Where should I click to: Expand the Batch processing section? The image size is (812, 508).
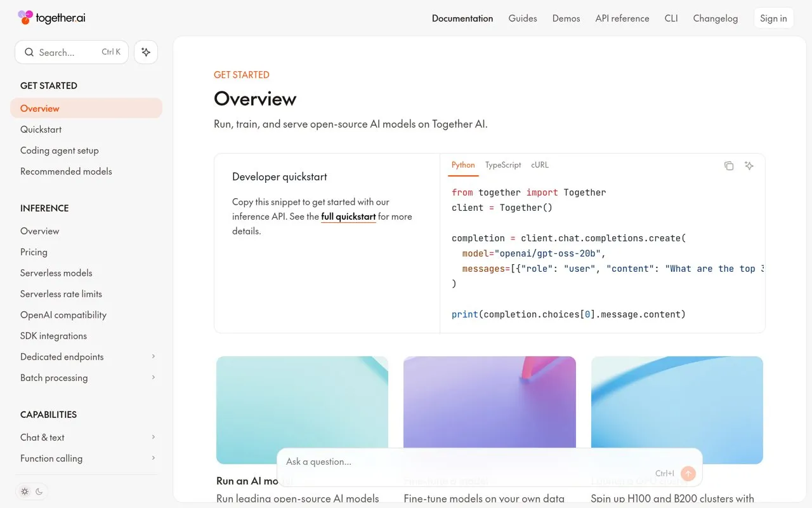click(x=86, y=378)
